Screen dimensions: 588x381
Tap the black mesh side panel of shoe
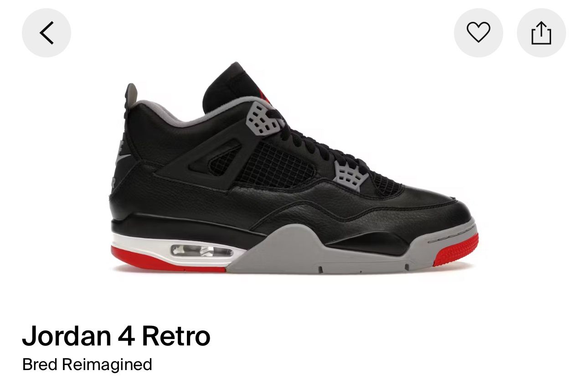coord(276,164)
